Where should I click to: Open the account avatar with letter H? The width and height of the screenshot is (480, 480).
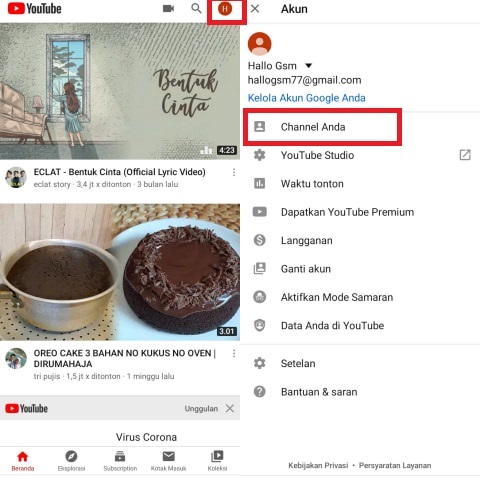pos(225,9)
